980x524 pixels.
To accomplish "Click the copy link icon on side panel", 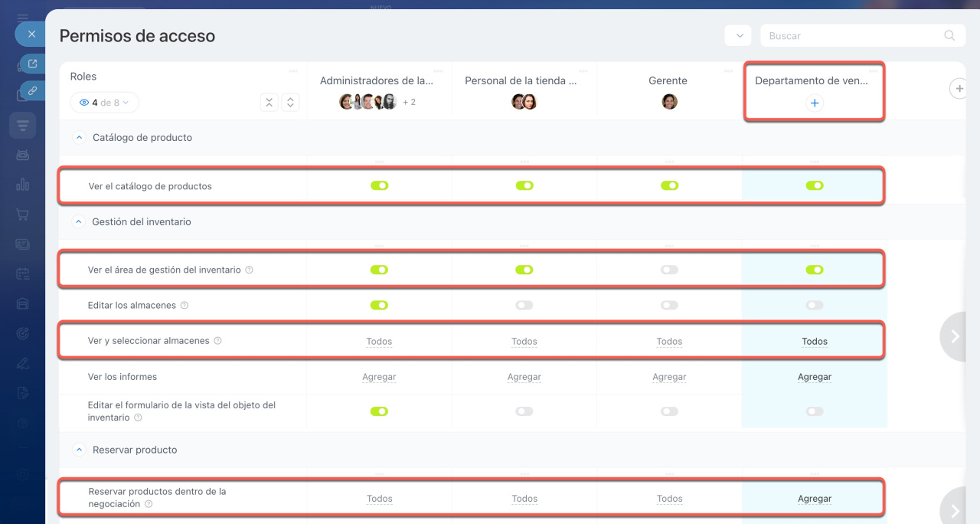I will 32,90.
